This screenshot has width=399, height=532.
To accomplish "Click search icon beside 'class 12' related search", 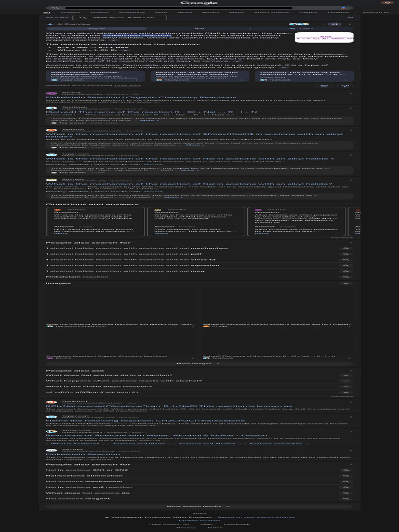I will [346, 260].
